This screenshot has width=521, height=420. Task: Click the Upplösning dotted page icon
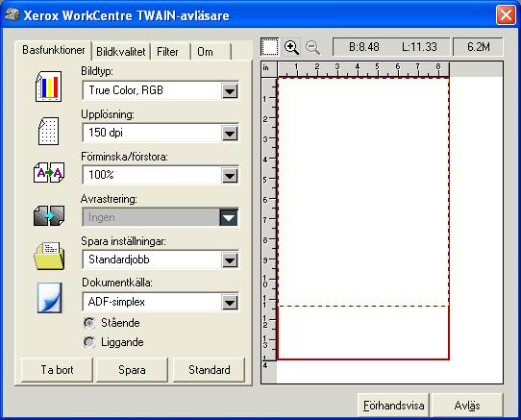click(48, 131)
